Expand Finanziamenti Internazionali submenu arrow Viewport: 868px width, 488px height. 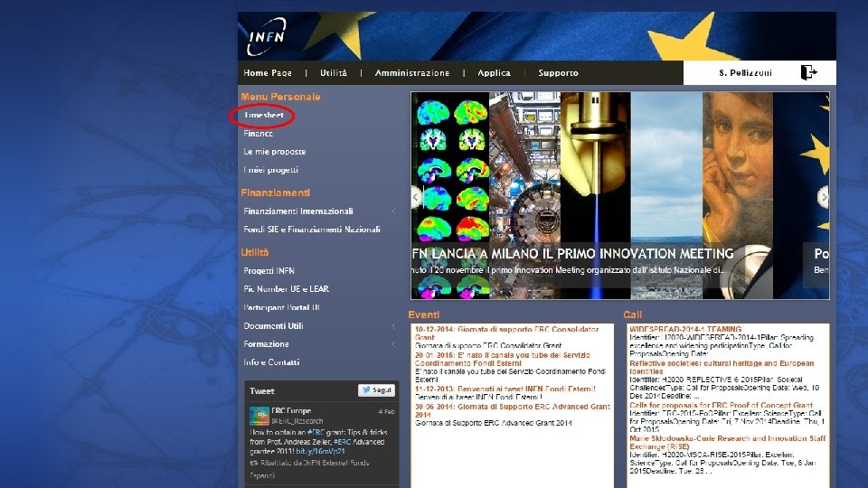pyautogui.click(x=393, y=211)
